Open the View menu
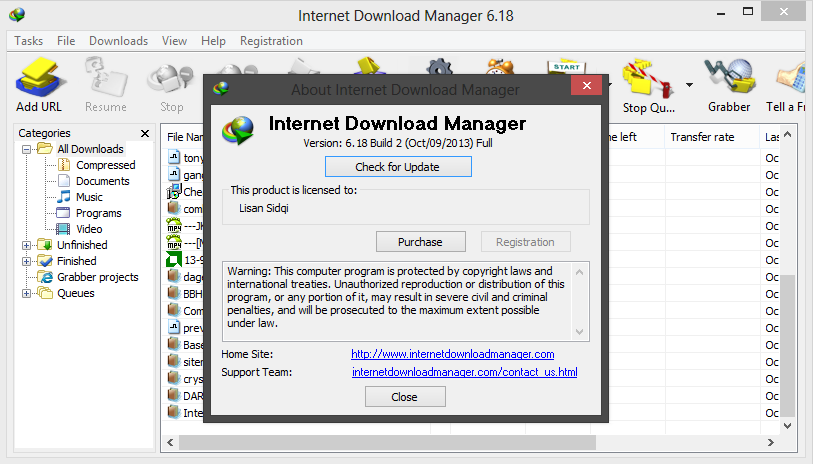Viewport: 813px width, 464px height. click(174, 40)
